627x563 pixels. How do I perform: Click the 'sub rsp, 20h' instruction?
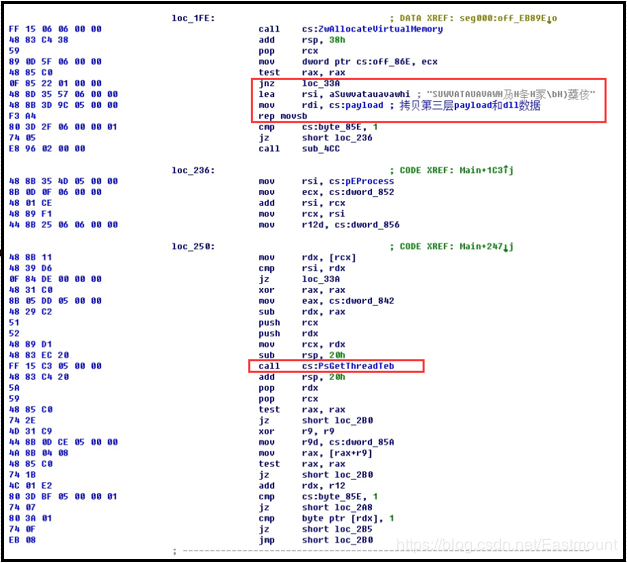pos(302,355)
